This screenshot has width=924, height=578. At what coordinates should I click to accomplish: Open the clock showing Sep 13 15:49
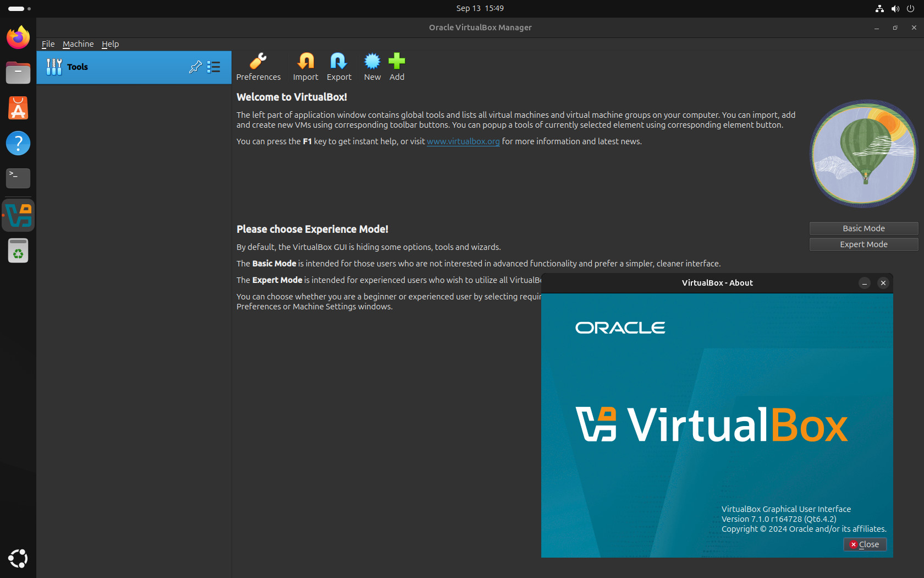[480, 8]
